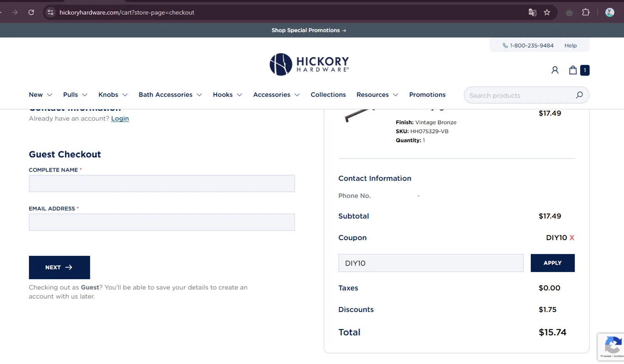Image resolution: width=624 pixels, height=364 pixels.
Task: Open the Promotions nav item
Action: coord(427,95)
